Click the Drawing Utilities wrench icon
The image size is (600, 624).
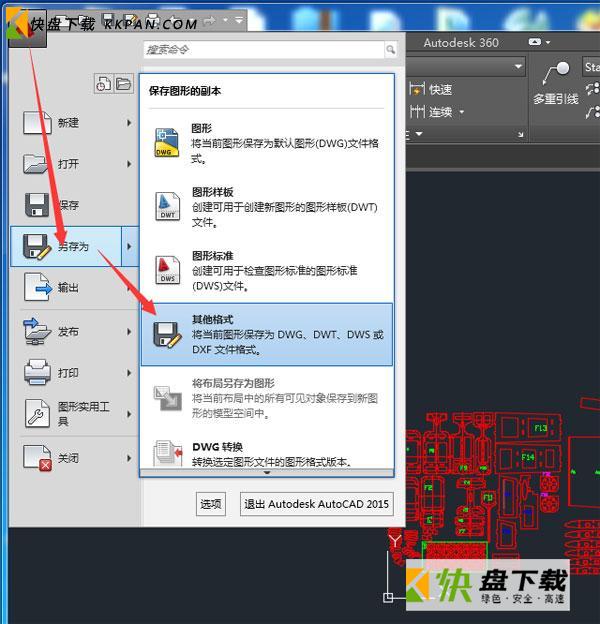point(37,413)
